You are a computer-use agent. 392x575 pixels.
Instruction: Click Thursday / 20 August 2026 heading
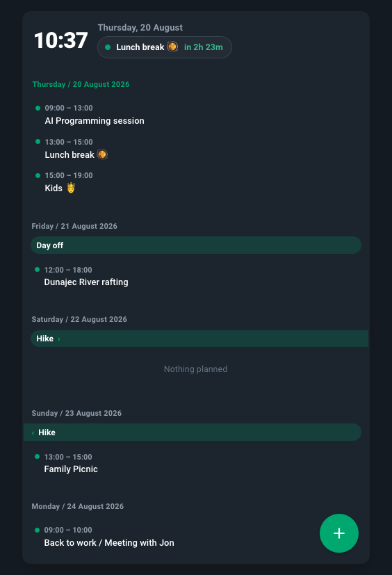tap(81, 84)
